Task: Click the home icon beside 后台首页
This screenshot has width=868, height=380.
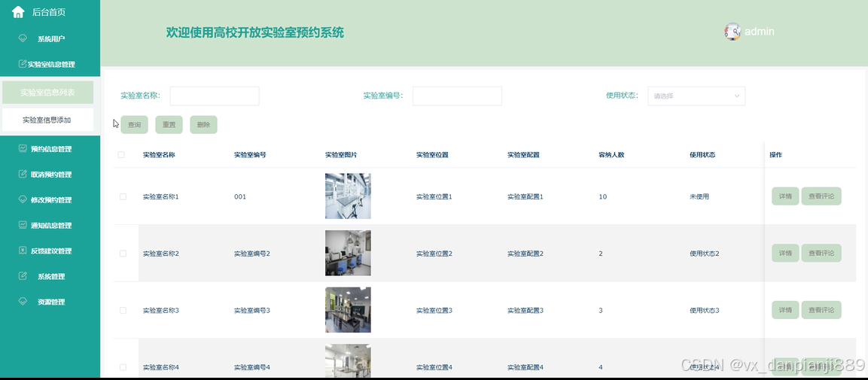Action: click(x=18, y=11)
